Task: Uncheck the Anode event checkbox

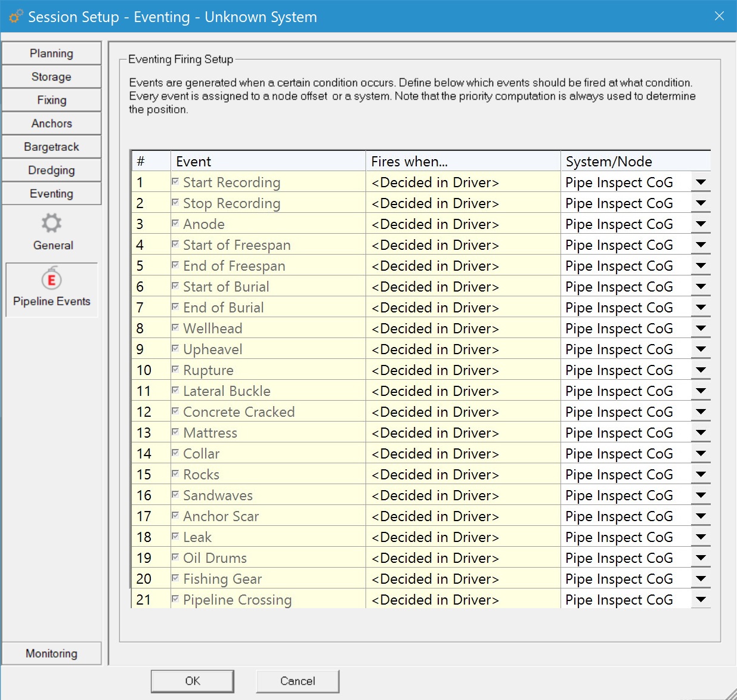Action: 175,224
